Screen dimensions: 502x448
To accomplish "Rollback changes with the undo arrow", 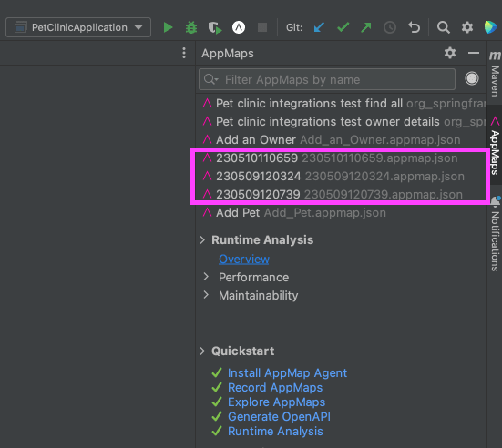I will [414, 27].
